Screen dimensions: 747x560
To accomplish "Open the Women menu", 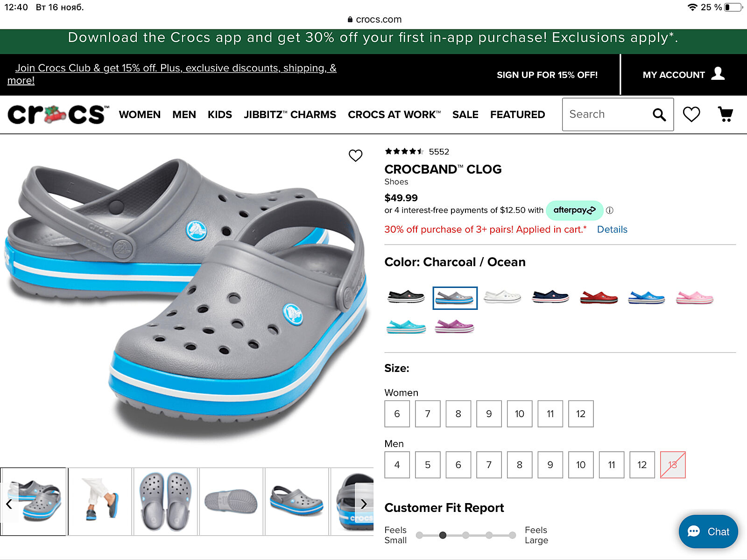I will [140, 115].
